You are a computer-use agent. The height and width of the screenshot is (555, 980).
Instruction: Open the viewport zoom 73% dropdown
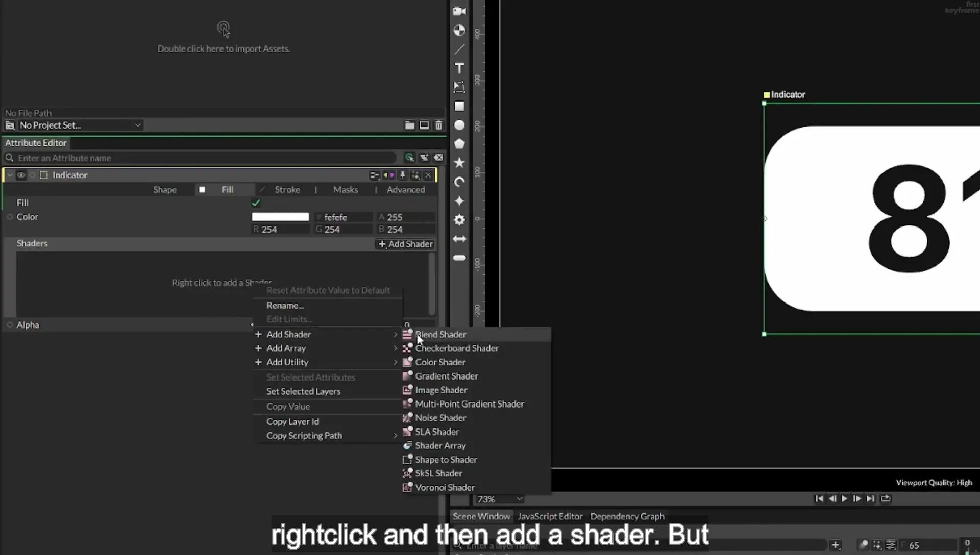(499, 499)
